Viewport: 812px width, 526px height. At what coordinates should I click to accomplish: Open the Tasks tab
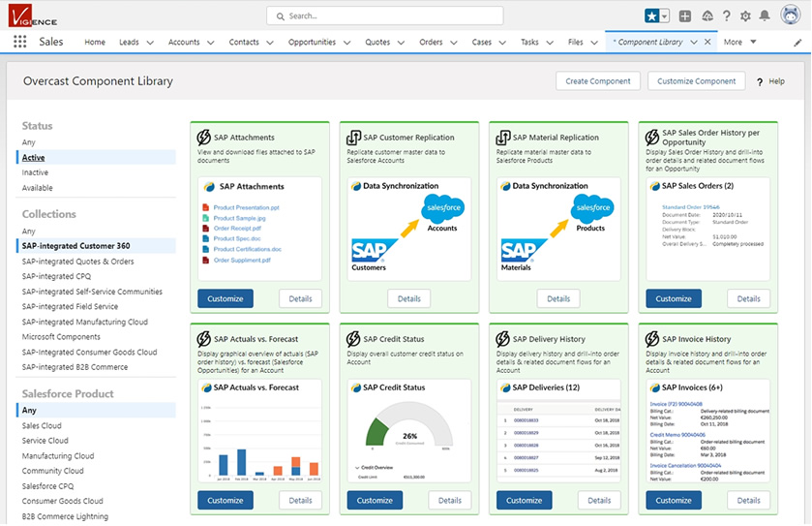(529, 42)
